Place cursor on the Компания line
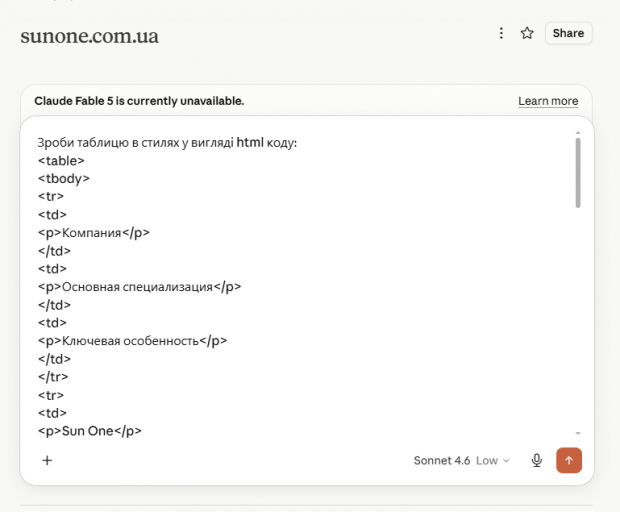Image resolution: width=620 pixels, height=512 pixels. tap(94, 233)
